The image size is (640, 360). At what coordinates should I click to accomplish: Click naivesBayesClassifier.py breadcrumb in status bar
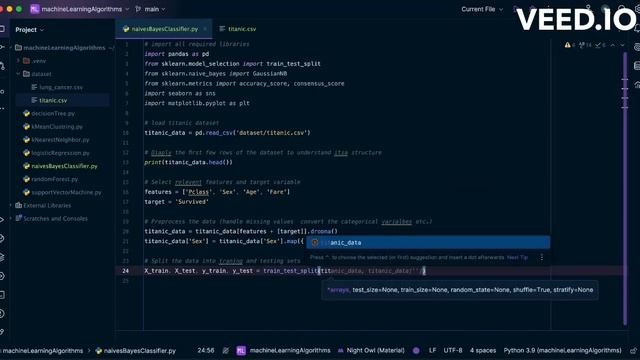(136, 351)
